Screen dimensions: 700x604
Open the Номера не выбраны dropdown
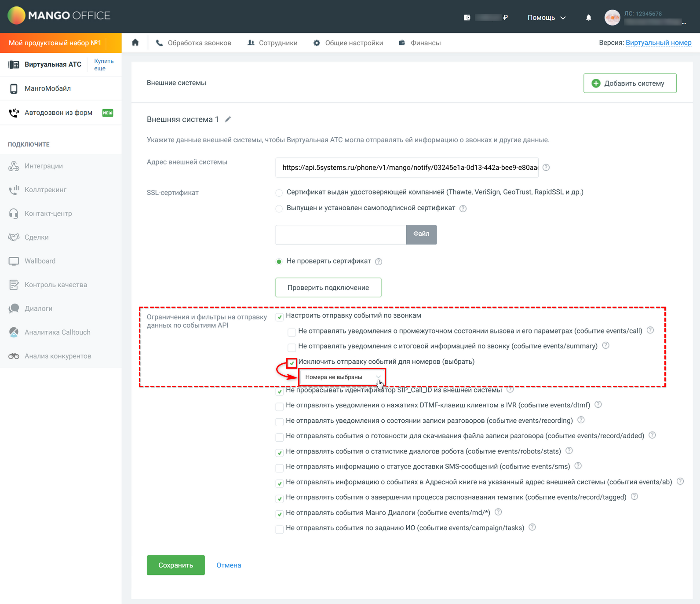342,377
